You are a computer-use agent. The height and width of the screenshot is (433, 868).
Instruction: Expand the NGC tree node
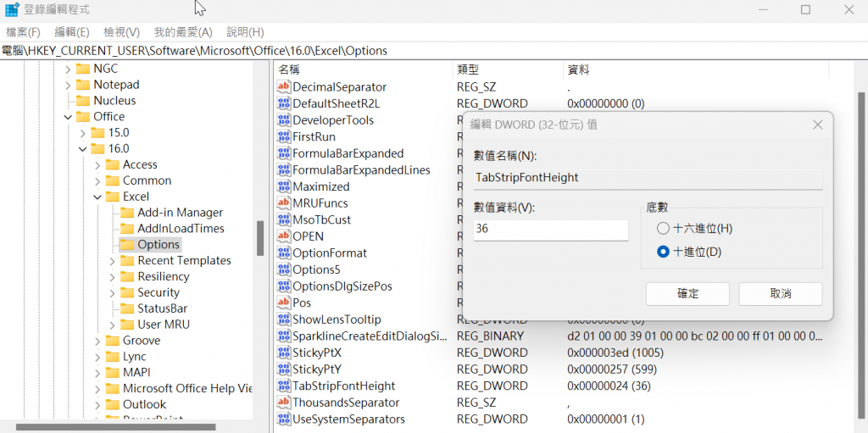68,69
